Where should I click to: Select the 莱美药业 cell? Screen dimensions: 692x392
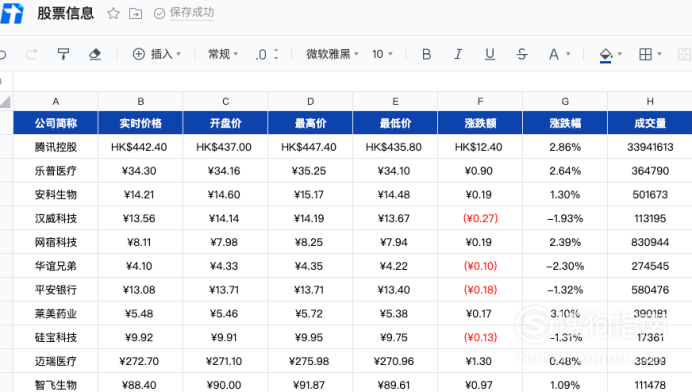[56, 313]
